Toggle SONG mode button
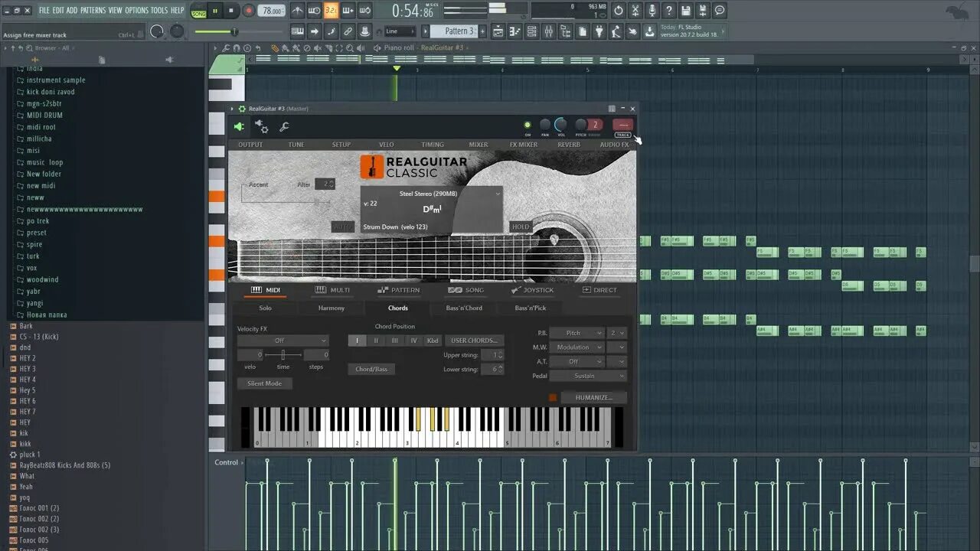 coord(198,11)
